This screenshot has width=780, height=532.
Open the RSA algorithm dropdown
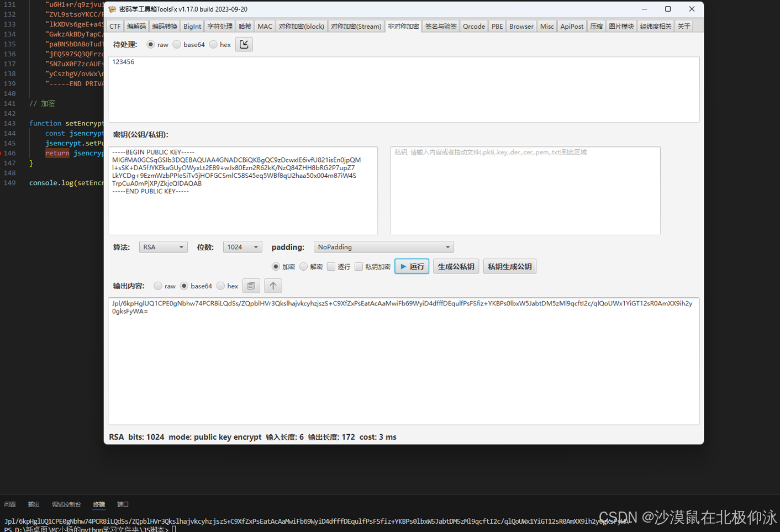point(163,247)
